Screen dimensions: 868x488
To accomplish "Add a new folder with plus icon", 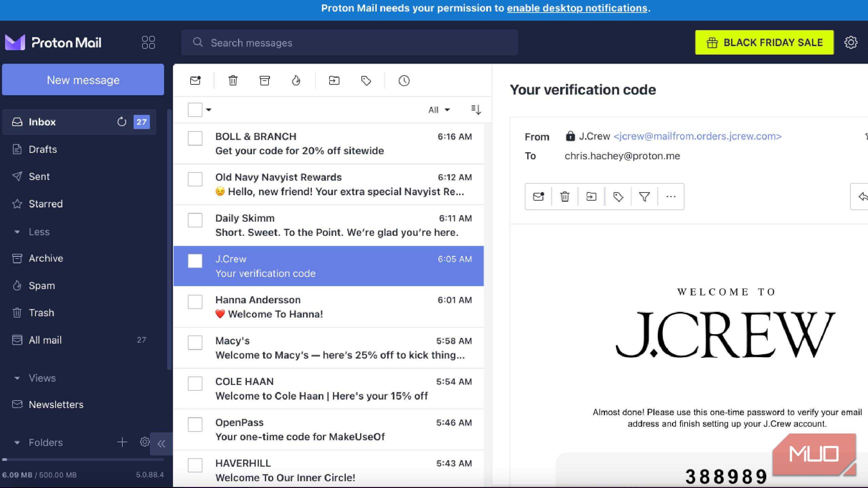I will point(122,442).
